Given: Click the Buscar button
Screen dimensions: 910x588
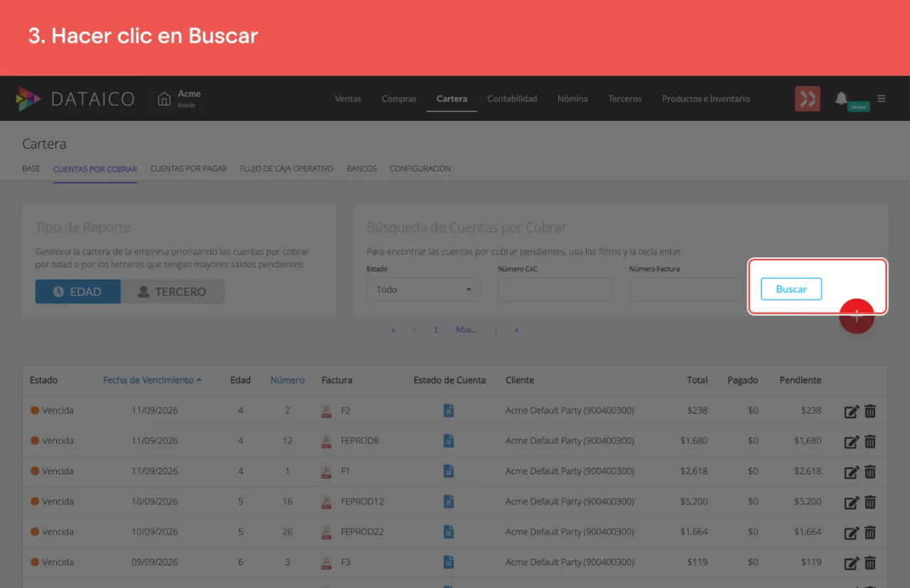Looking at the screenshot, I should [x=791, y=289].
